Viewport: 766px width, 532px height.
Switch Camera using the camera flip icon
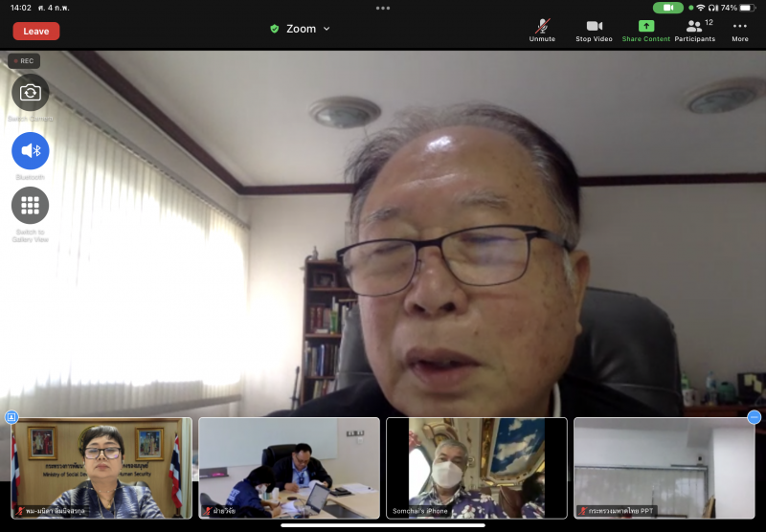(31, 92)
